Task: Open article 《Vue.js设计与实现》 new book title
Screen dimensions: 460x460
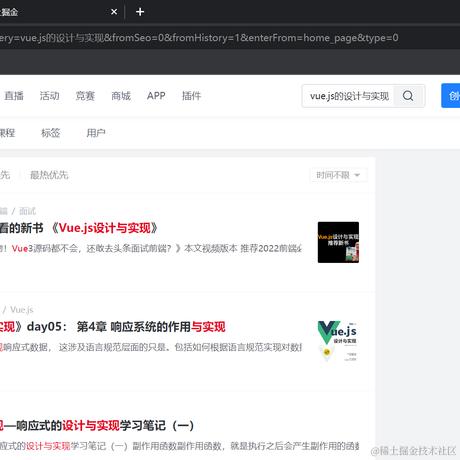Action: [x=79, y=228]
